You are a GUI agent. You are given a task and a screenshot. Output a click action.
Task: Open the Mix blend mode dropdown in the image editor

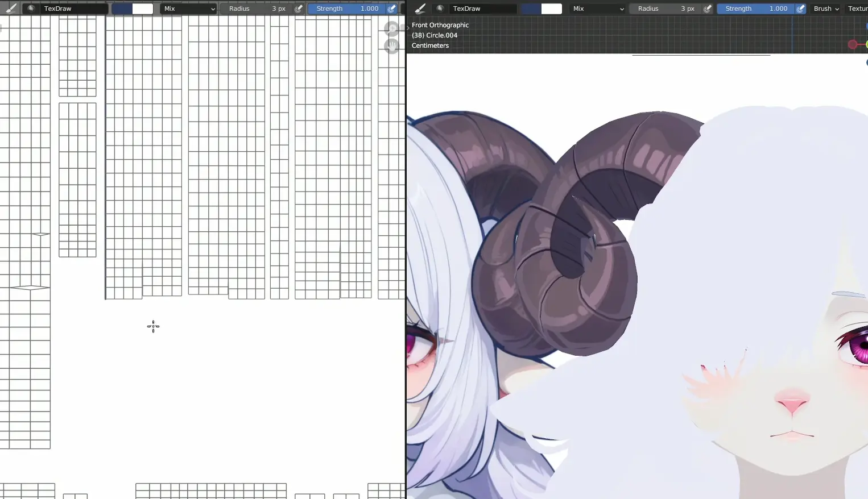coord(189,9)
